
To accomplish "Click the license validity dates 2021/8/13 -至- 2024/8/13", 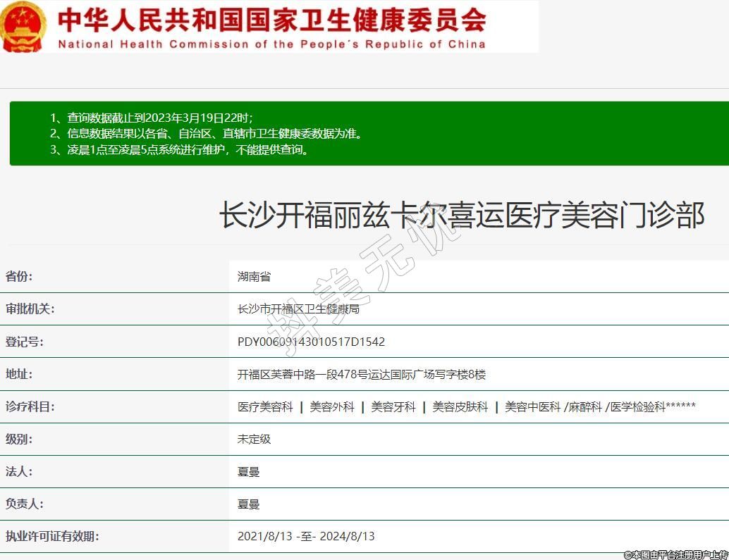I will [x=306, y=536].
